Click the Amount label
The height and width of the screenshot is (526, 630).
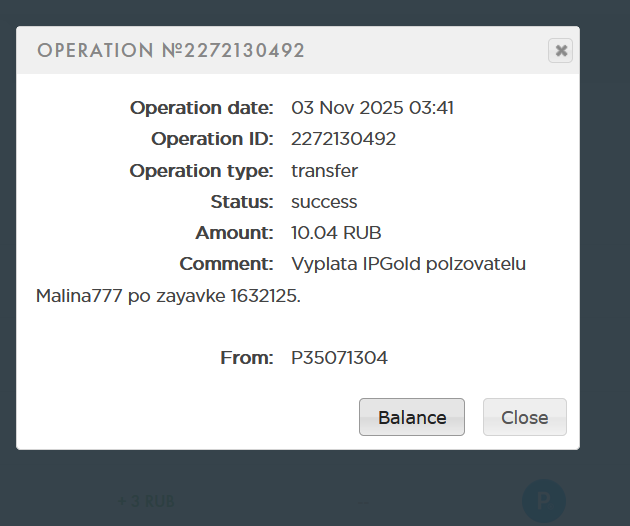point(234,233)
